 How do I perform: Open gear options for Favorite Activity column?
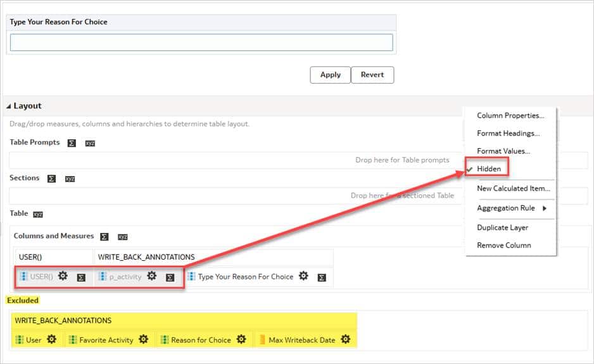[x=143, y=339]
